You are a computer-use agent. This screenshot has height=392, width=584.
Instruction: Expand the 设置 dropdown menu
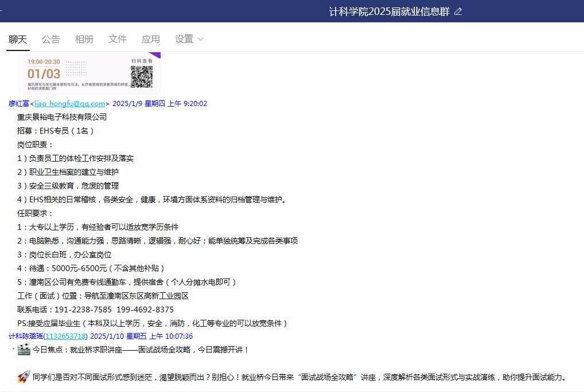coord(189,39)
